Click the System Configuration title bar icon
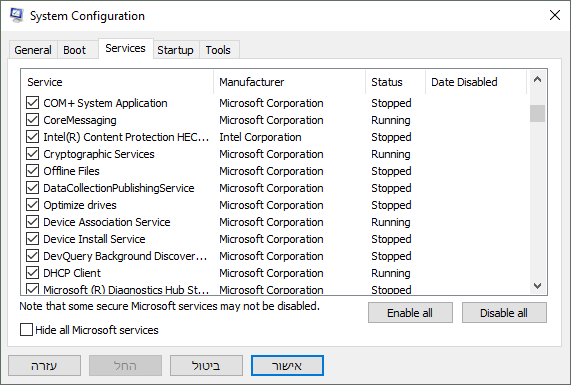The height and width of the screenshot is (385, 571). click(16, 16)
